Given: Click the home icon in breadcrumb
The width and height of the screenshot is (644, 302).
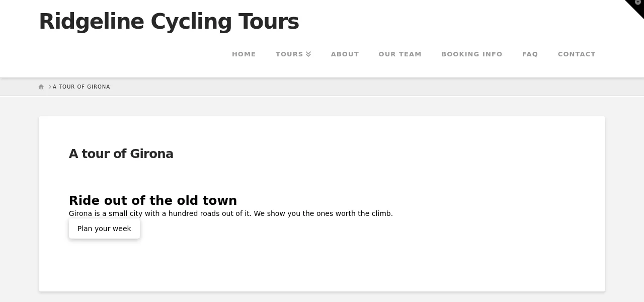Looking at the screenshot, I should (x=41, y=87).
